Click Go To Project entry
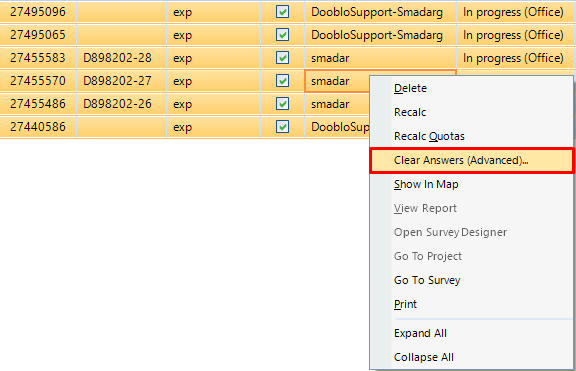 pyautogui.click(x=471, y=256)
